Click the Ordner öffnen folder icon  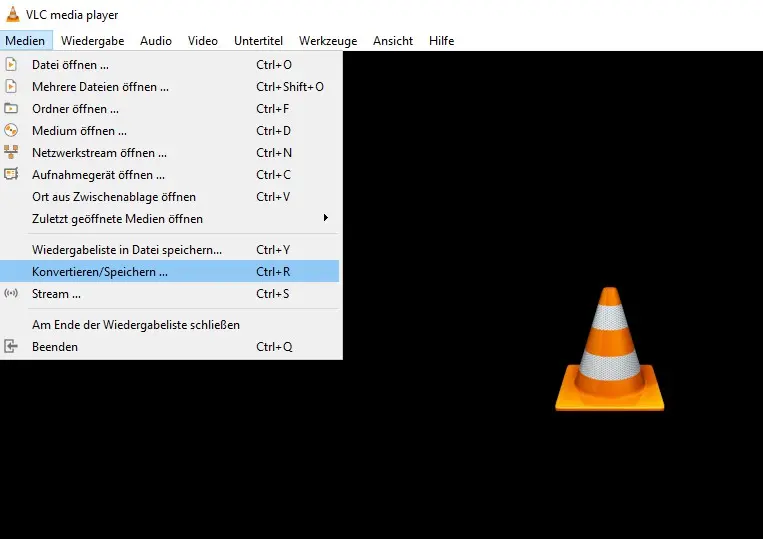[x=11, y=109]
